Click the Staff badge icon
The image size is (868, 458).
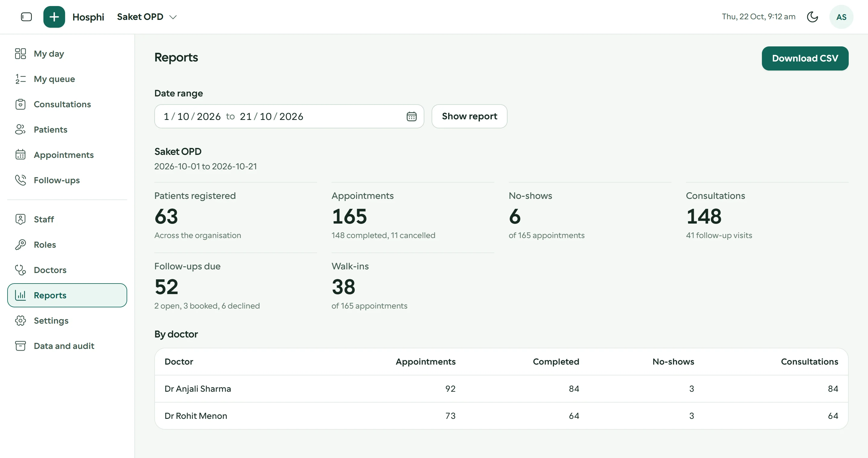click(x=20, y=219)
